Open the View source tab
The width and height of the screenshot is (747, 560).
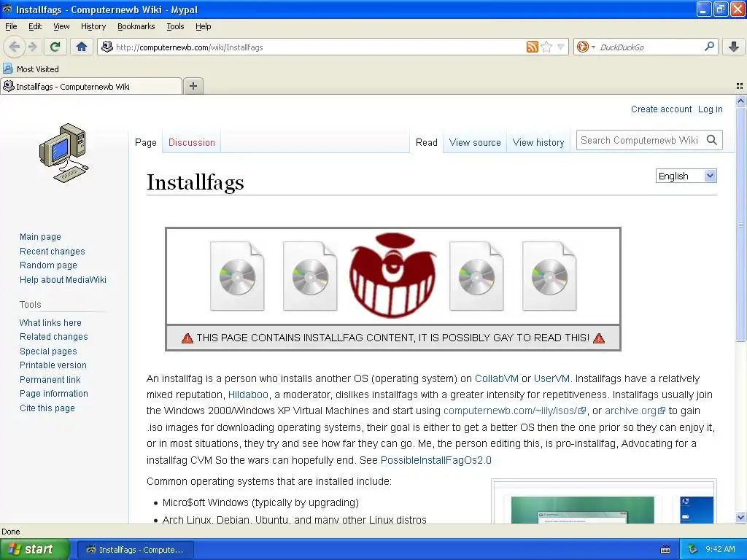[x=475, y=142]
